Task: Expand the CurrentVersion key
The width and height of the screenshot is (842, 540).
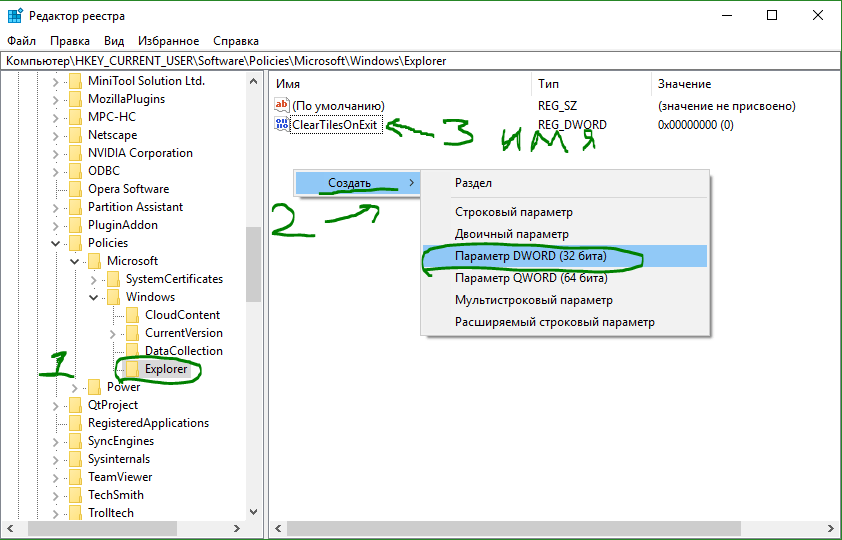Action: [x=113, y=333]
